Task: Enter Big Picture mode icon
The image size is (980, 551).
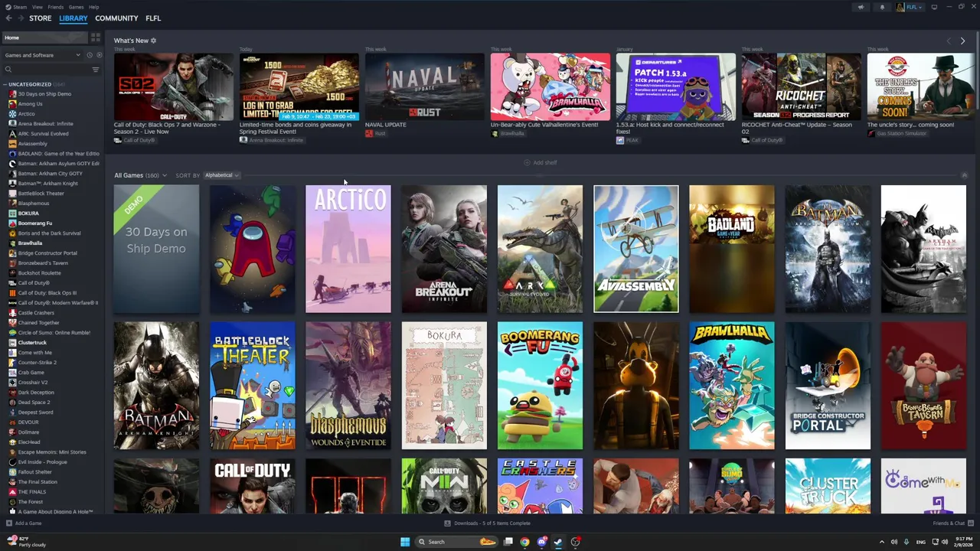Action: click(934, 7)
